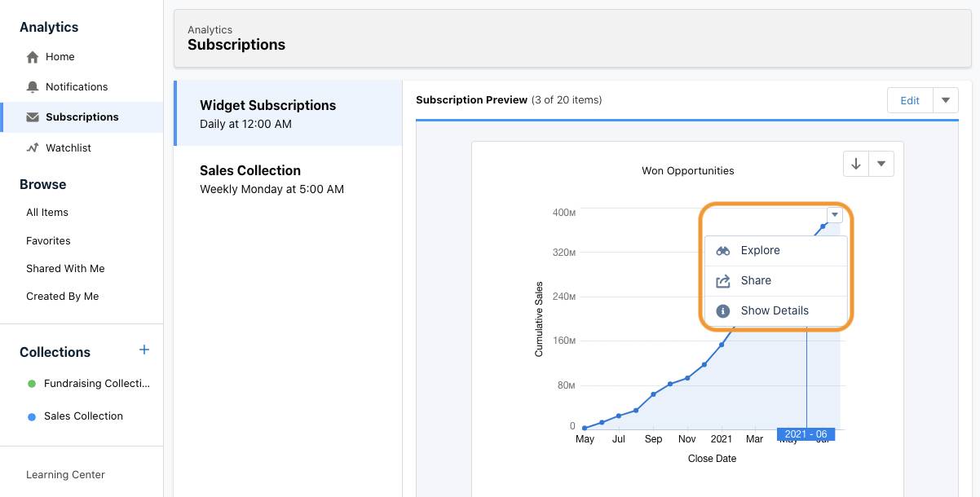Click the download arrow icon on the preview

click(x=855, y=163)
